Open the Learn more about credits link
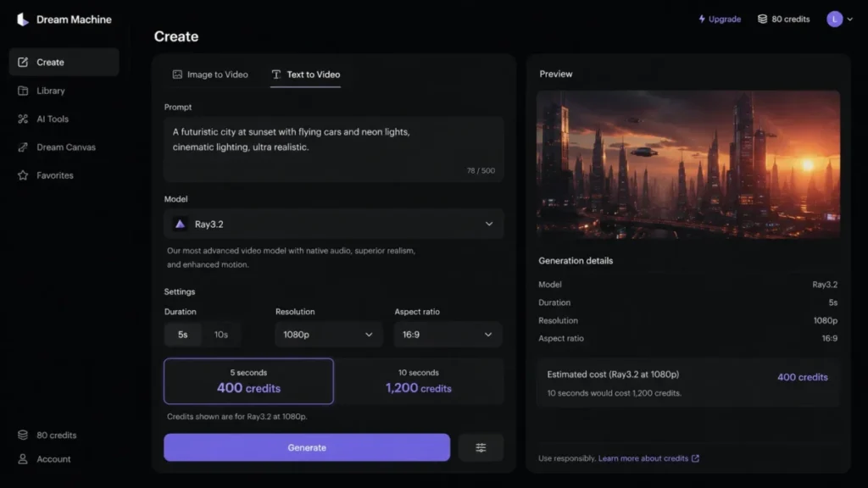This screenshot has height=488, width=868. click(648, 458)
